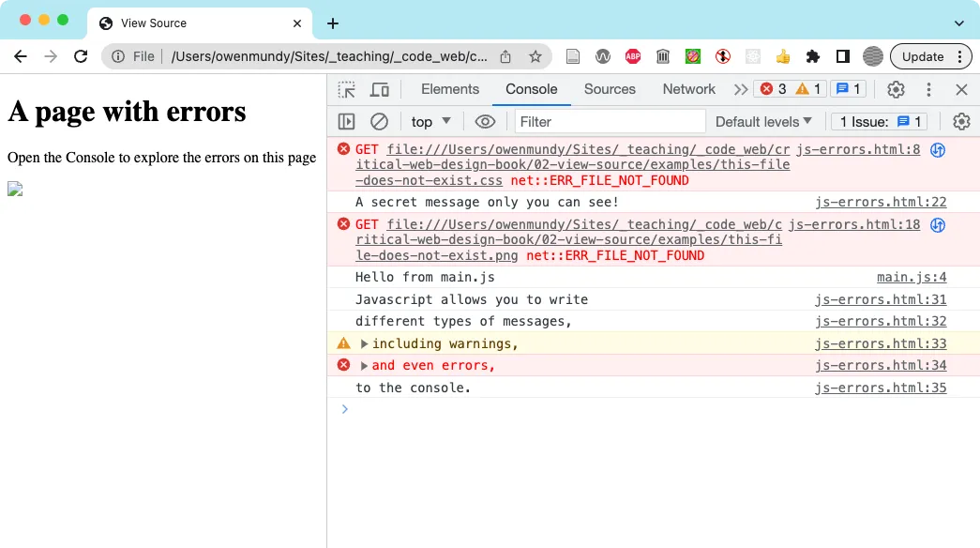
Task: Switch to the Sources tab
Action: pyautogui.click(x=610, y=89)
